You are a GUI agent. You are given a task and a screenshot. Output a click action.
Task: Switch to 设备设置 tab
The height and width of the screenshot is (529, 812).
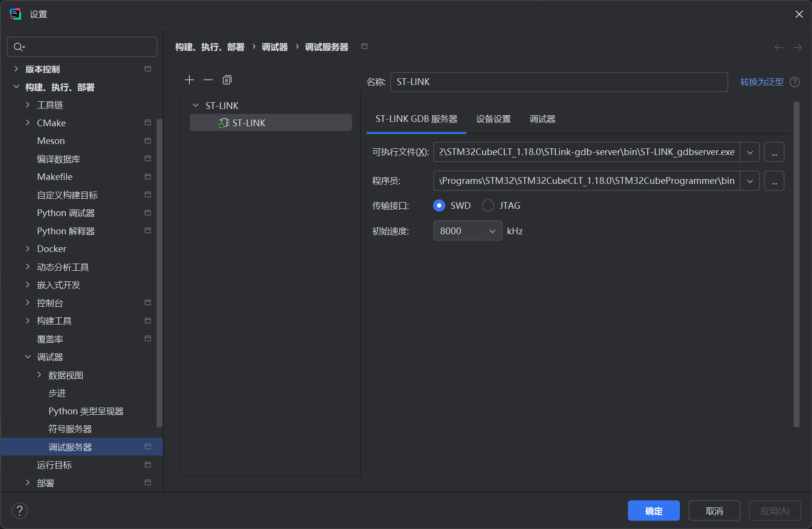pos(493,119)
